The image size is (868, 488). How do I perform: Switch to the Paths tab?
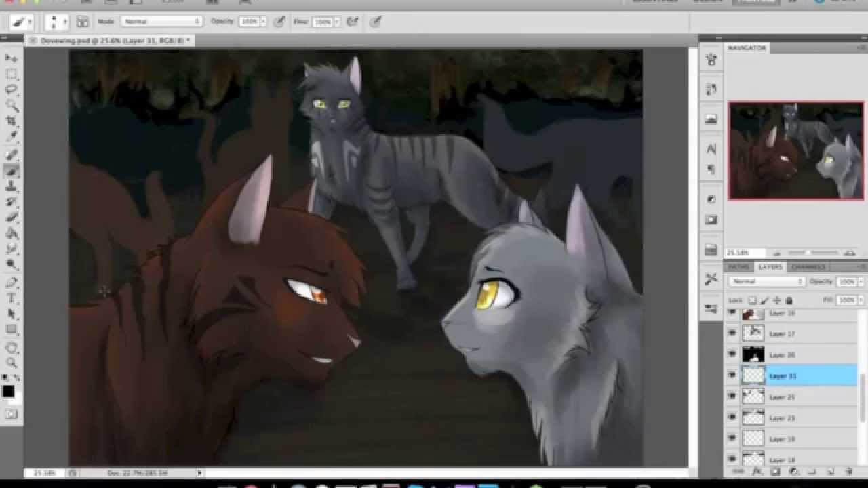[738, 267]
